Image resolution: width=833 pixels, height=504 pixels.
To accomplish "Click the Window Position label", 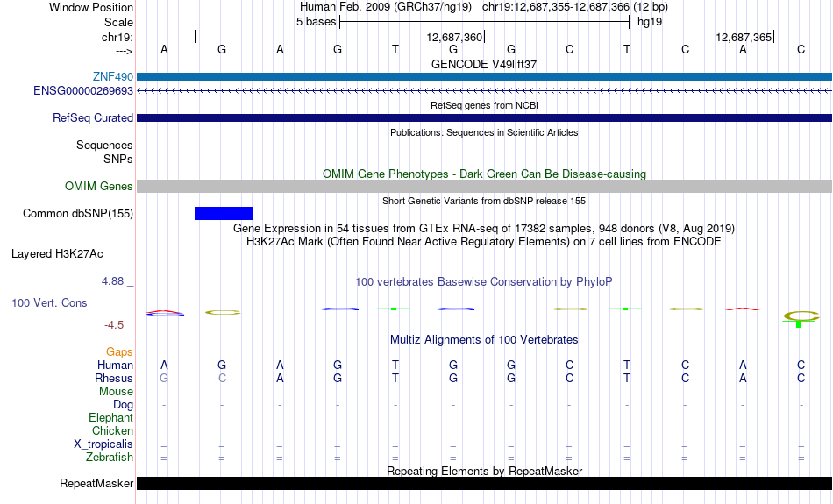I will tap(91, 7).
